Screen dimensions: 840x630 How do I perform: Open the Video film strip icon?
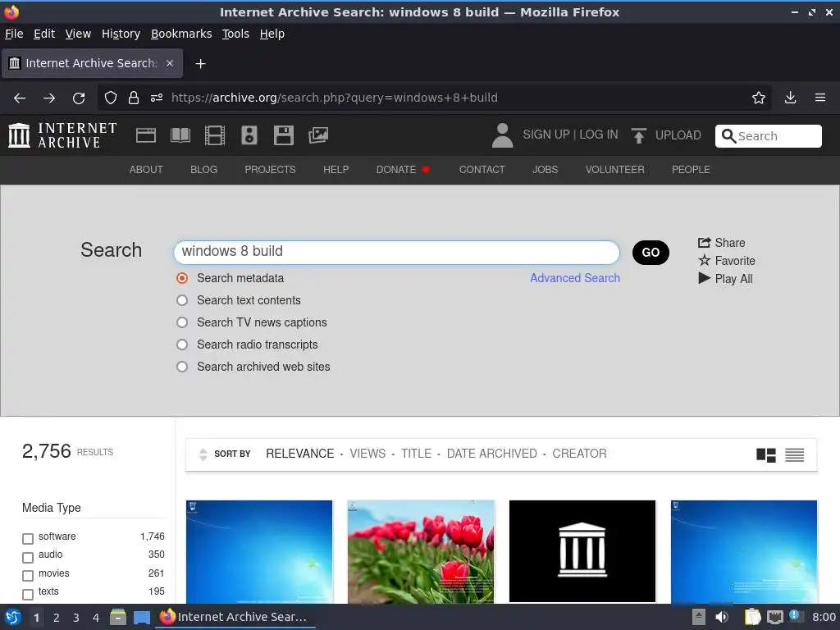(x=215, y=135)
